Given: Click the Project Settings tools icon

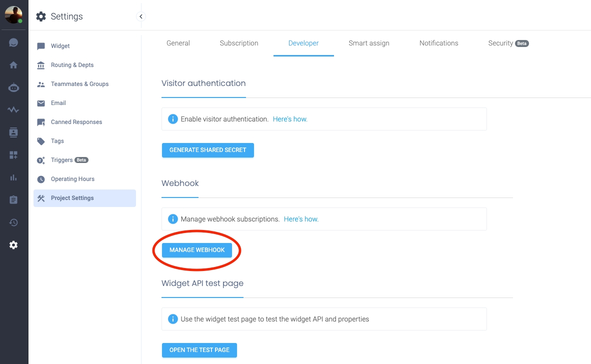Looking at the screenshot, I should (x=41, y=198).
